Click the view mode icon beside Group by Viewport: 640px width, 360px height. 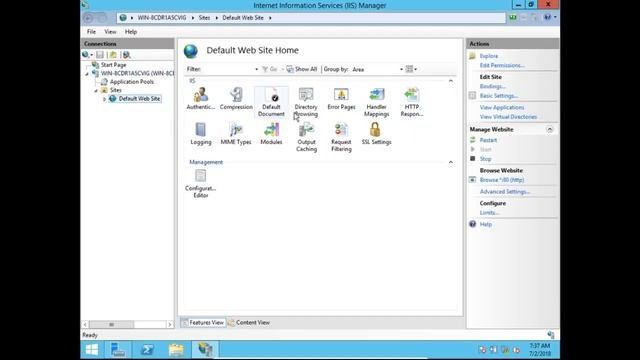(x=411, y=69)
